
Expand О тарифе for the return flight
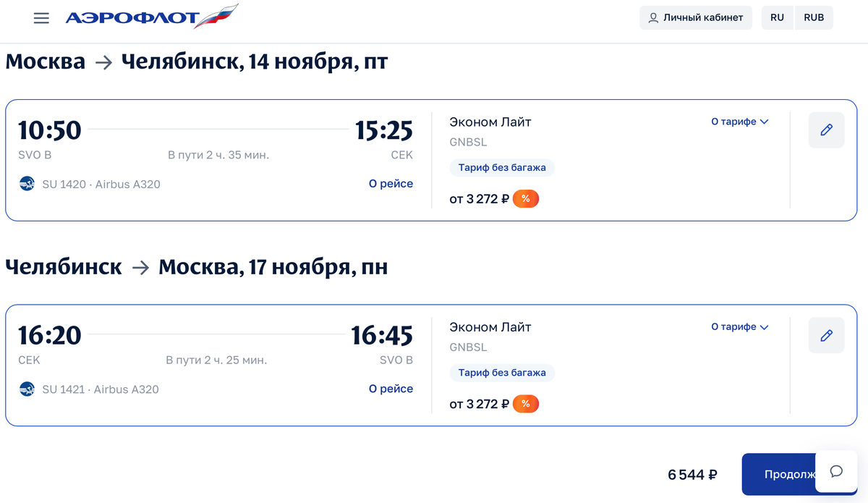click(739, 326)
